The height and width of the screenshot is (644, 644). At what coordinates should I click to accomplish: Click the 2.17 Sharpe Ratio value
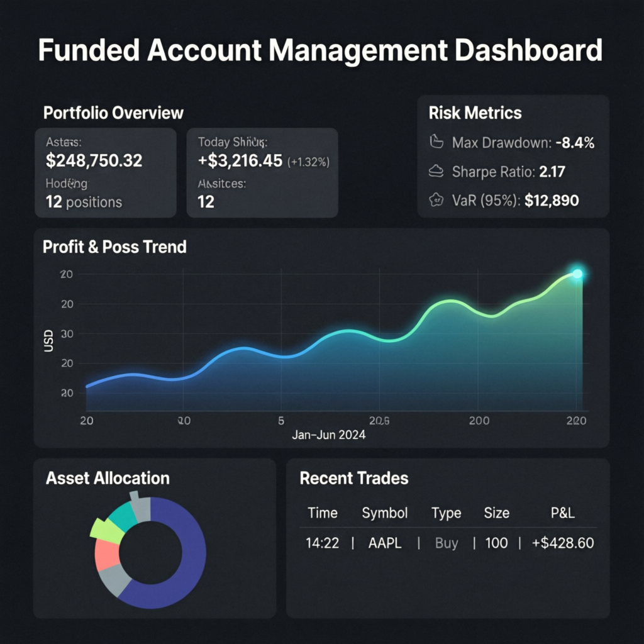point(552,172)
